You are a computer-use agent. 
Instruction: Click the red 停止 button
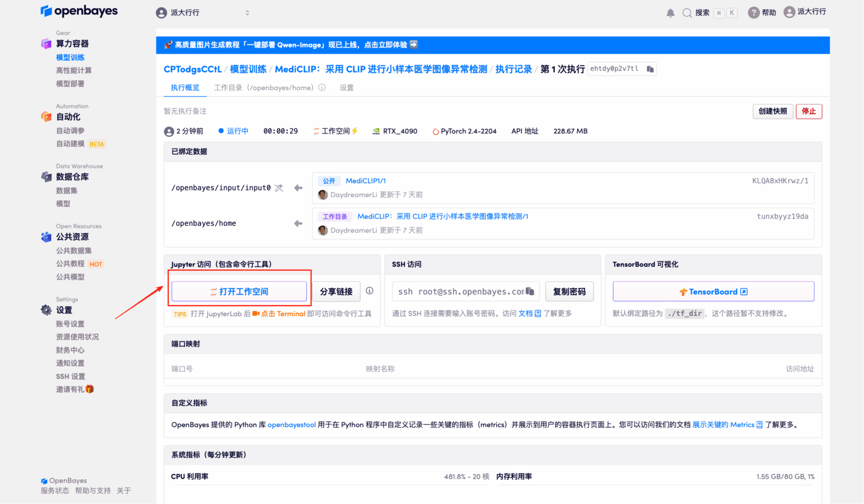[x=809, y=111]
